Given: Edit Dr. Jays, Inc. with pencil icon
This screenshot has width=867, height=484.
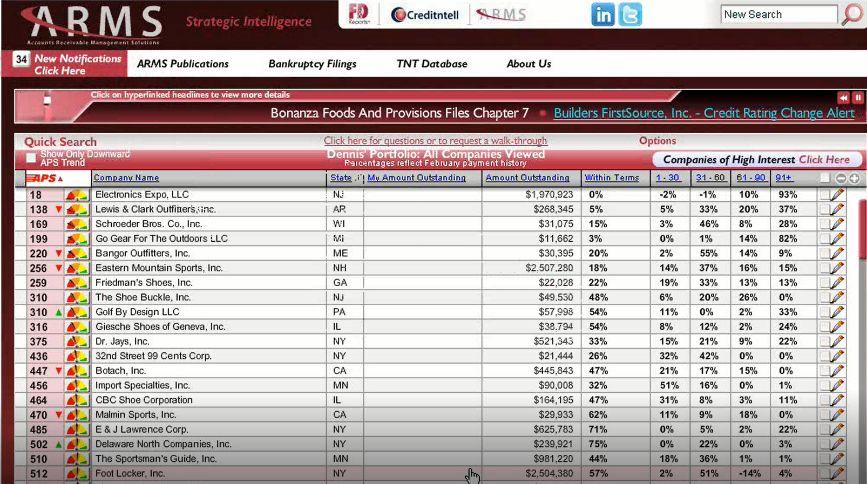Looking at the screenshot, I should 838,341.
